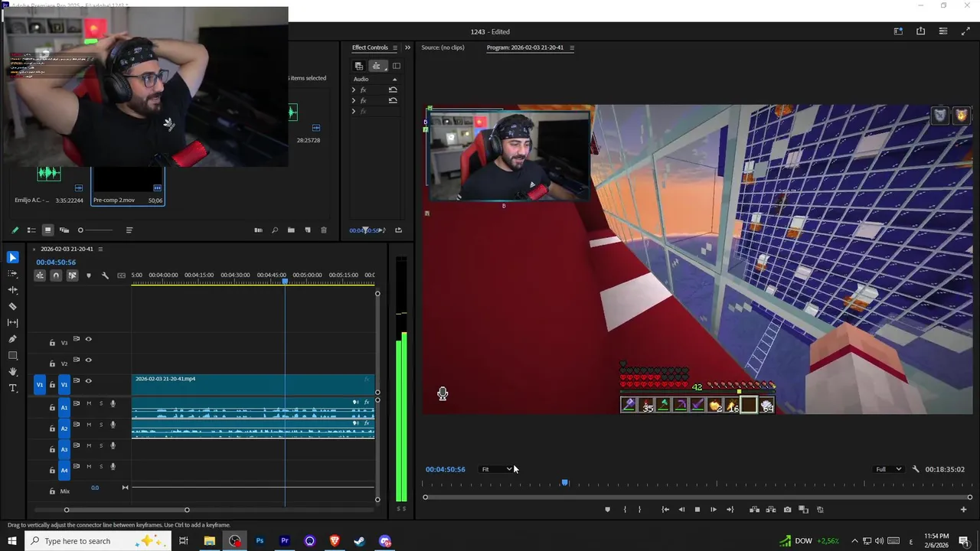
Task: Select the Rectangle tool
Action: tap(12, 356)
